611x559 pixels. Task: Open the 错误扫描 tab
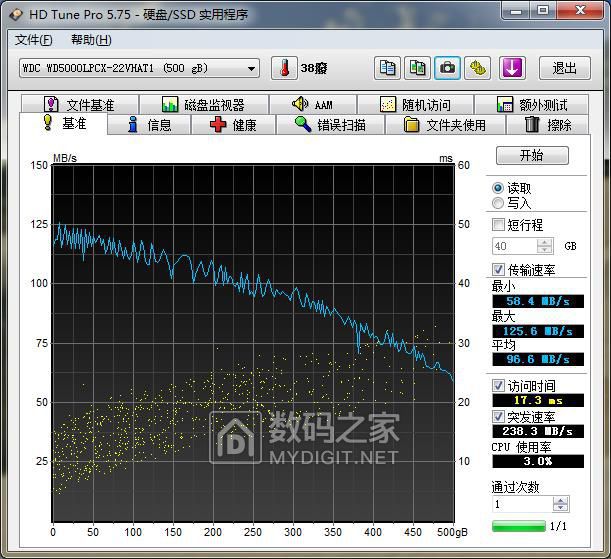329,125
